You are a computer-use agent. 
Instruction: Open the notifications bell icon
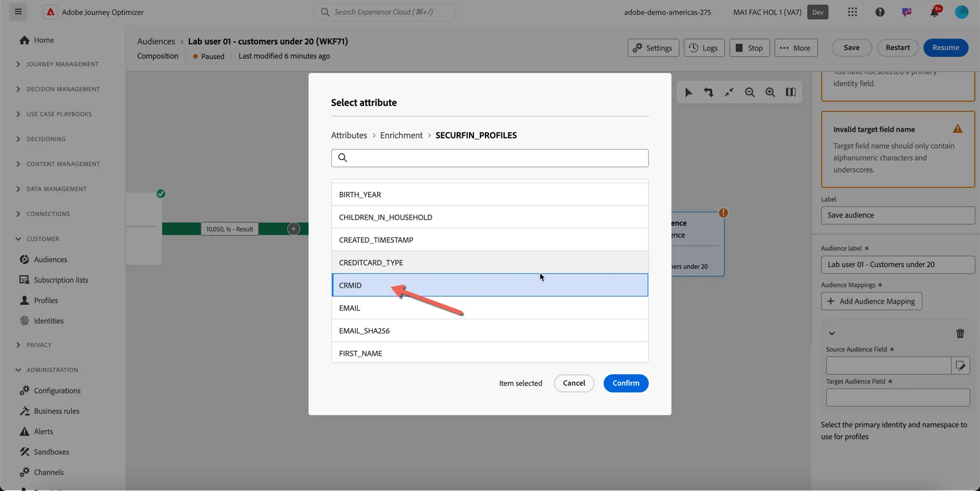coord(934,12)
